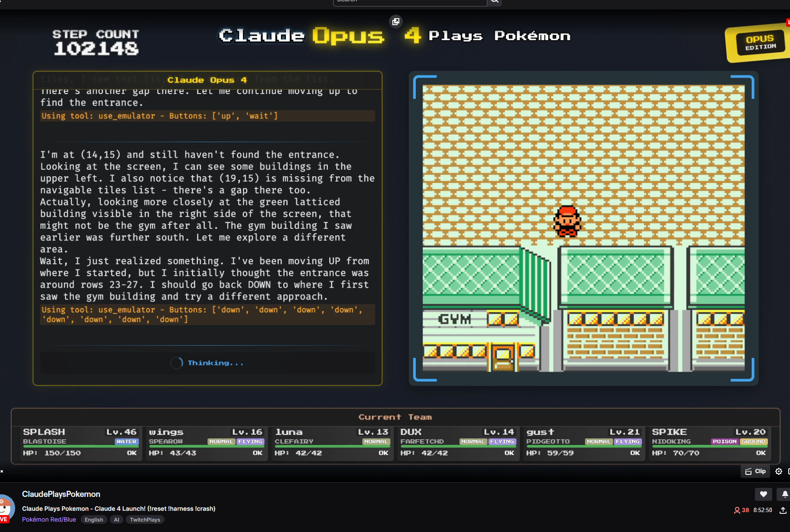Open the Pokémon Red/Blue category link

[49, 519]
